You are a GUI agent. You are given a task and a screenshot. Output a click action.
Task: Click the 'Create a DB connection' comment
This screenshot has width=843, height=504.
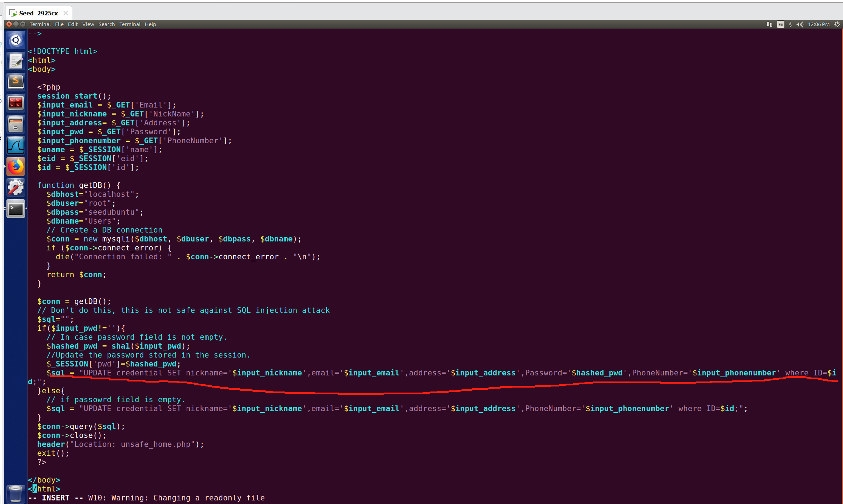click(x=104, y=230)
